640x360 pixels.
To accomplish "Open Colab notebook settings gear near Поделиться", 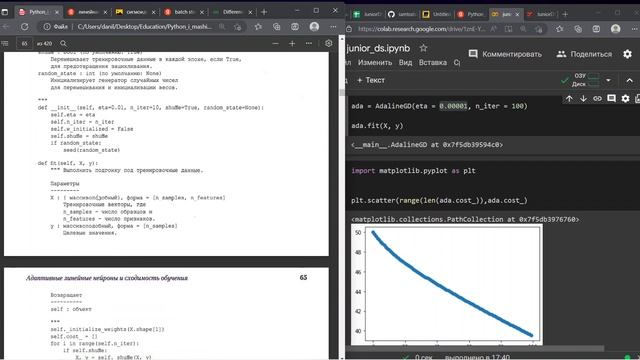I will (627, 54).
